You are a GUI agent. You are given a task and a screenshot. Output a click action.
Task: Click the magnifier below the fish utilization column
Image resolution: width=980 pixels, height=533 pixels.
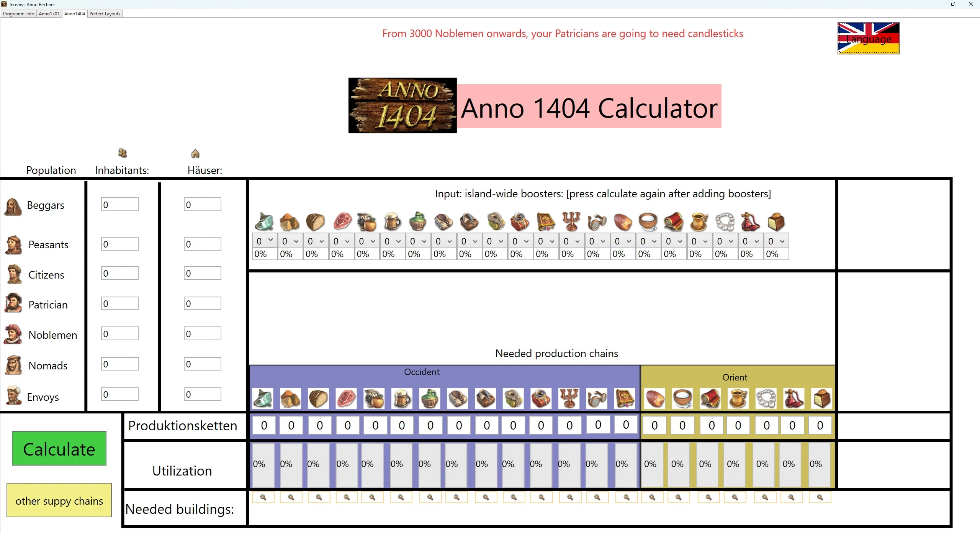pos(263,497)
